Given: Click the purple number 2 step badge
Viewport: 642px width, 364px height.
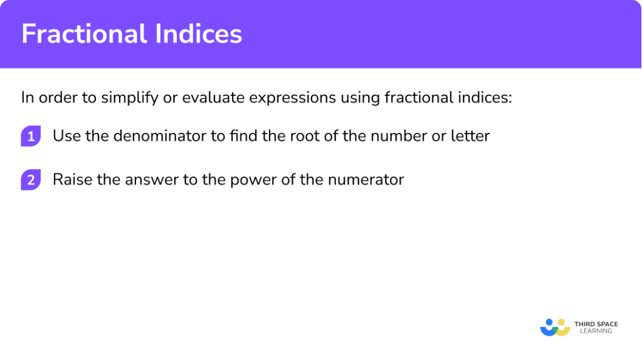Looking at the screenshot, I should (x=31, y=180).
